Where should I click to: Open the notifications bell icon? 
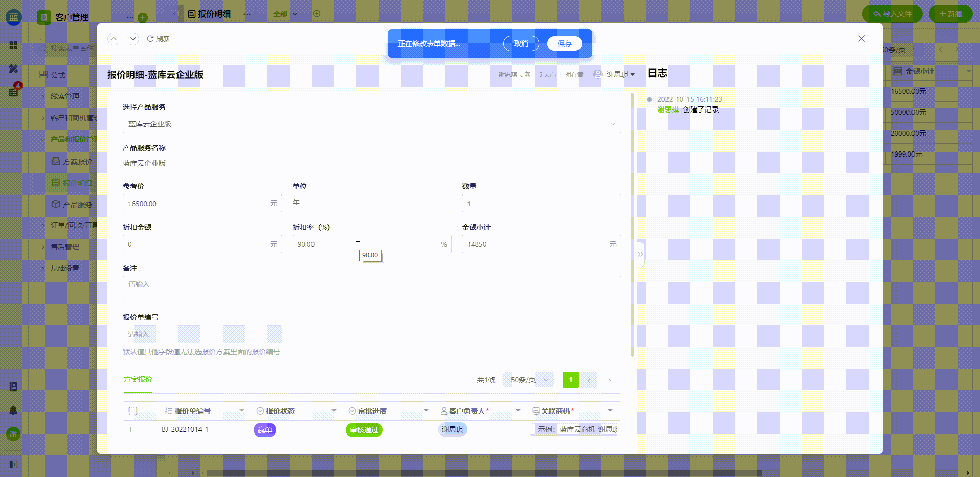click(13, 410)
